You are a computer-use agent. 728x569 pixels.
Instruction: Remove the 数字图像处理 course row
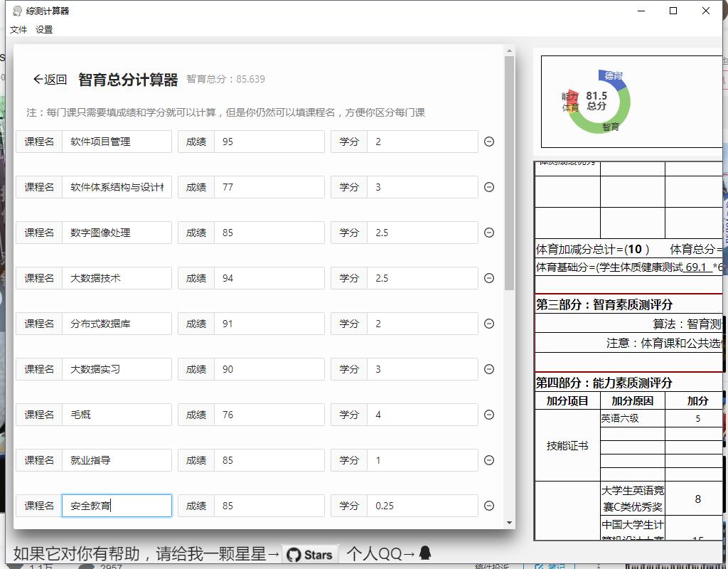point(489,233)
